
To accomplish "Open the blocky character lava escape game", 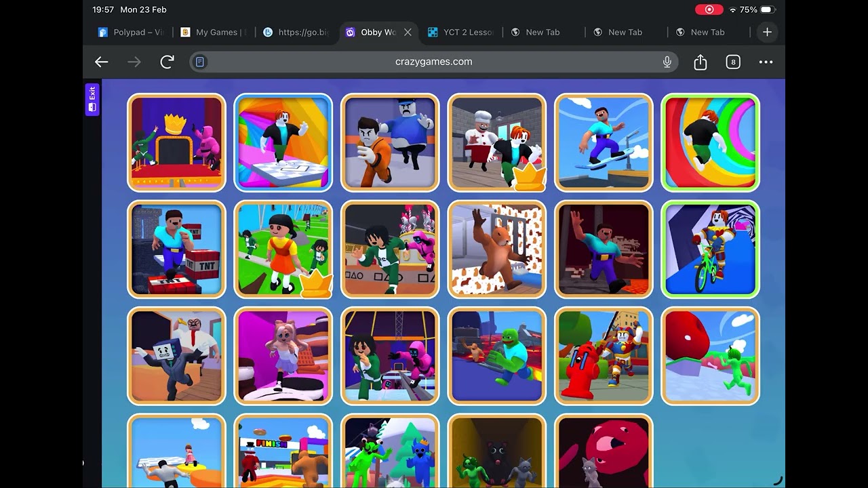I will [x=604, y=249].
